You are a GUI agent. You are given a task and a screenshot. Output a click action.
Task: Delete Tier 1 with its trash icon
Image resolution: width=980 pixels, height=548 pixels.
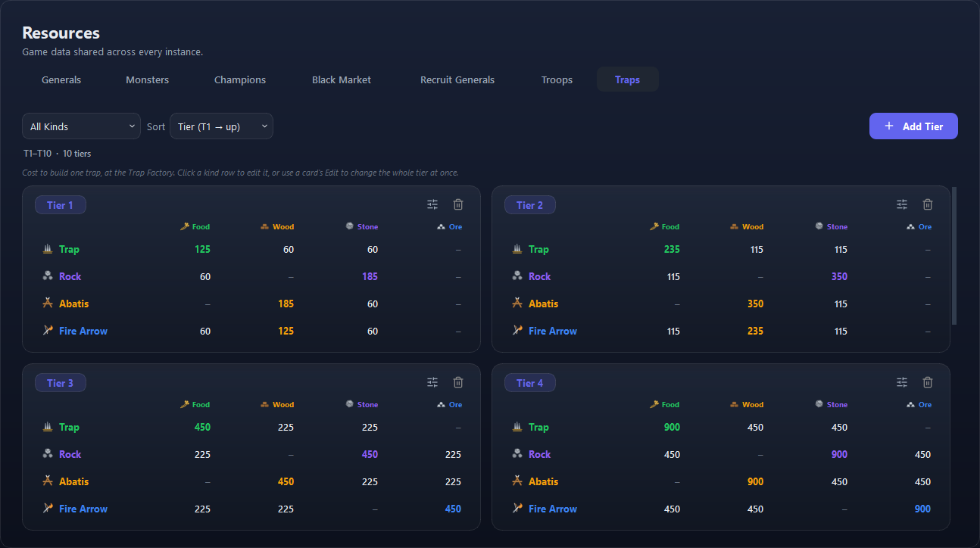point(458,204)
